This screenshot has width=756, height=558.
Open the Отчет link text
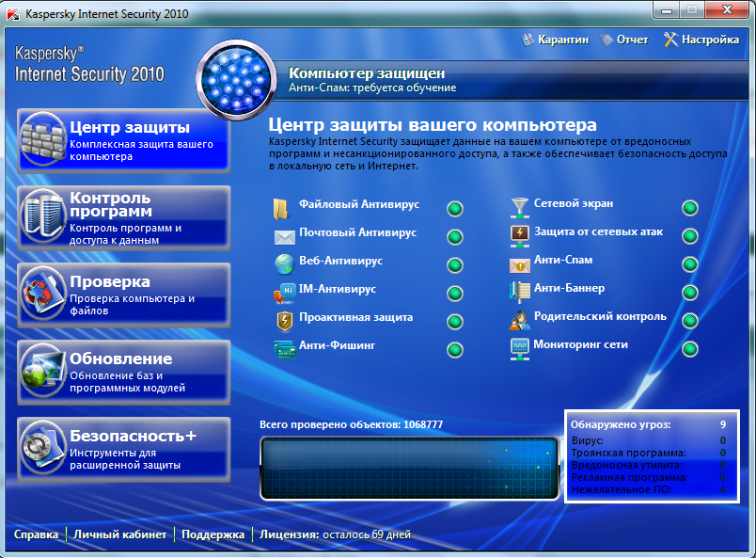633,40
